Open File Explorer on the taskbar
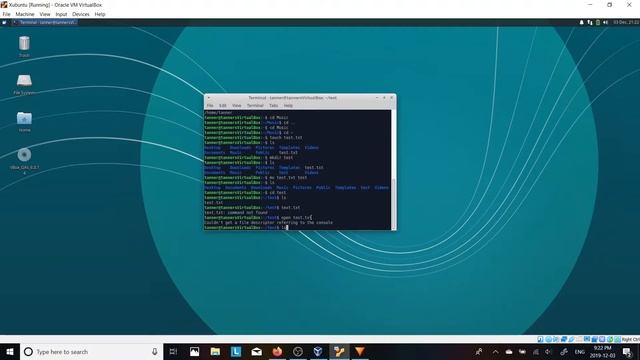The width and height of the screenshot is (640, 360). (x=215, y=351)
